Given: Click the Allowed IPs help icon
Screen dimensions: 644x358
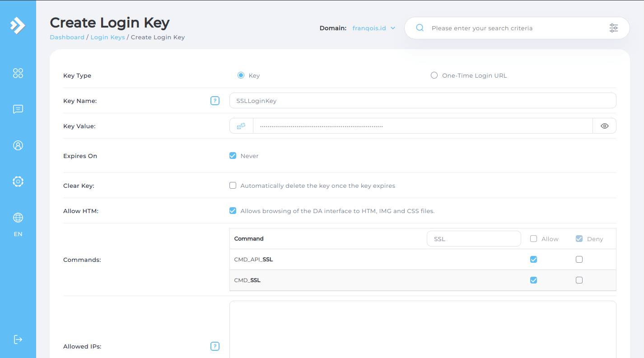Looking at the screenshot, I should [x=215, y=346].
